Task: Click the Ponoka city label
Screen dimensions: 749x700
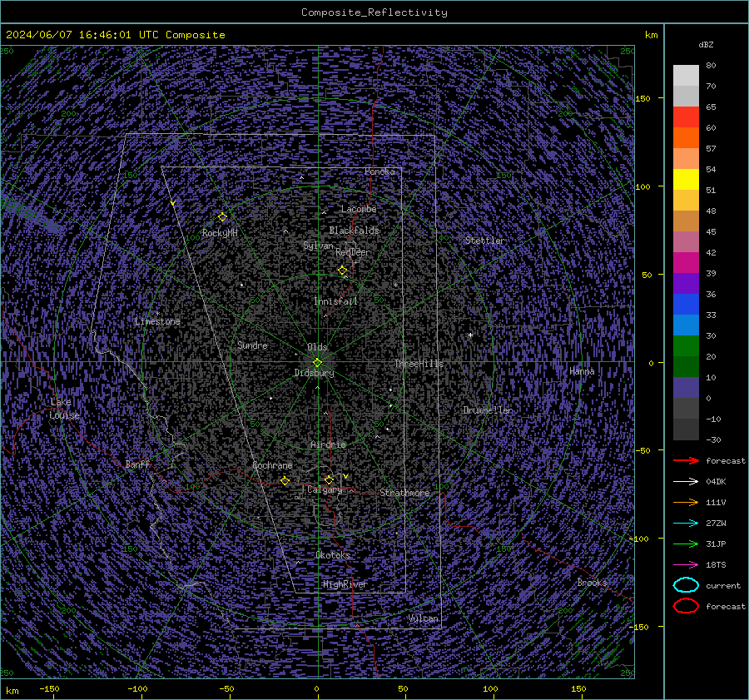Action: (x=379, y=171)
